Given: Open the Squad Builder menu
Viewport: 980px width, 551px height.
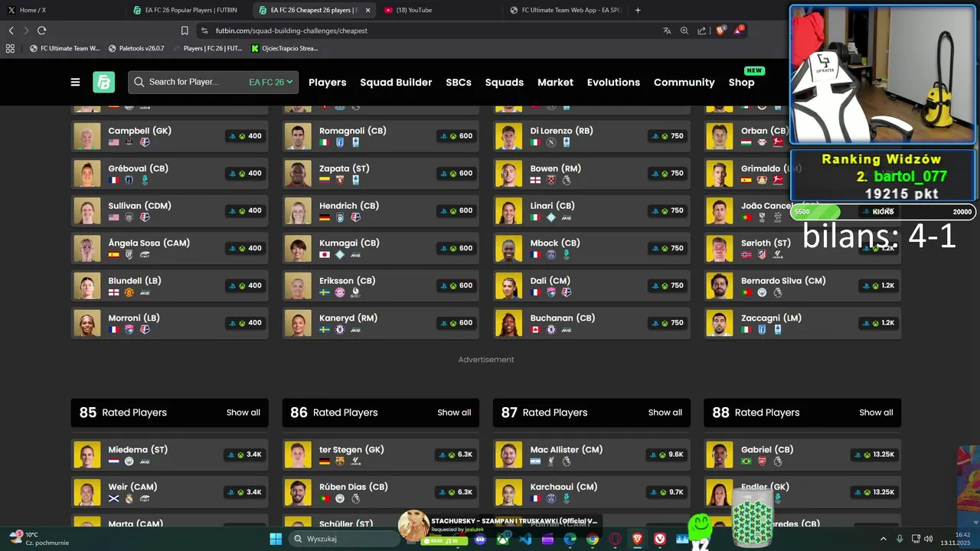Looking at the screenshot, I should (396, 82).
